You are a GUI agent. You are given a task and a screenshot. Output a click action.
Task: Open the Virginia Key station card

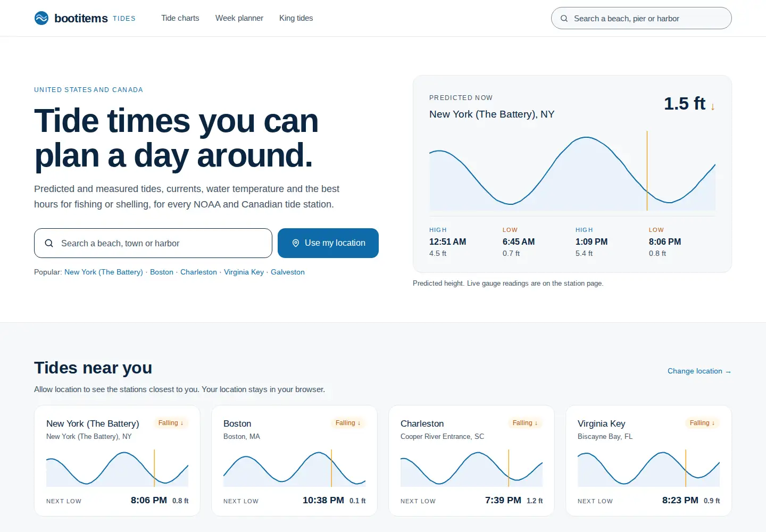tap(648, 461)
